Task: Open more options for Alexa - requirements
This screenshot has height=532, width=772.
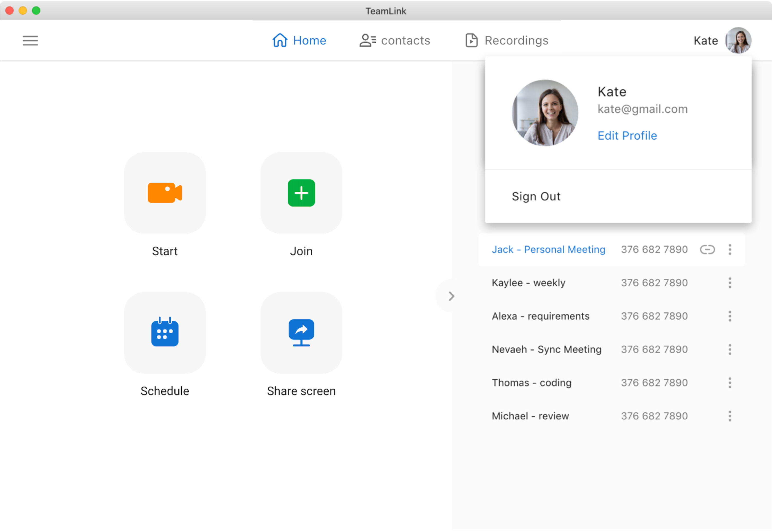Action: click(x=730, y=316)
